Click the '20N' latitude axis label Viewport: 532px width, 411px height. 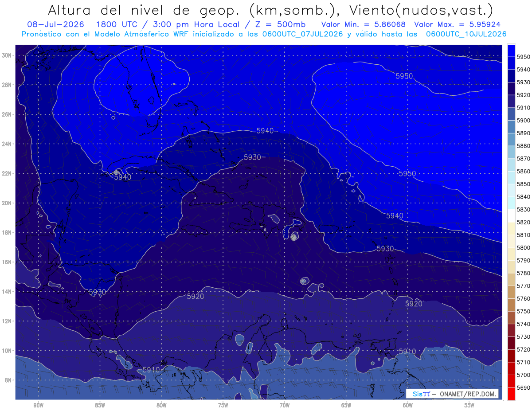[x=7, y=203]
